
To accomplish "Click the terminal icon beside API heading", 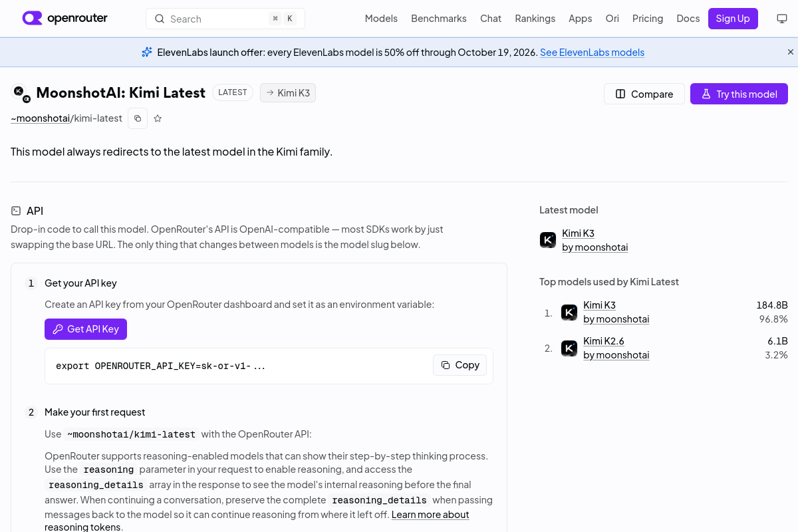I will 16,211.
